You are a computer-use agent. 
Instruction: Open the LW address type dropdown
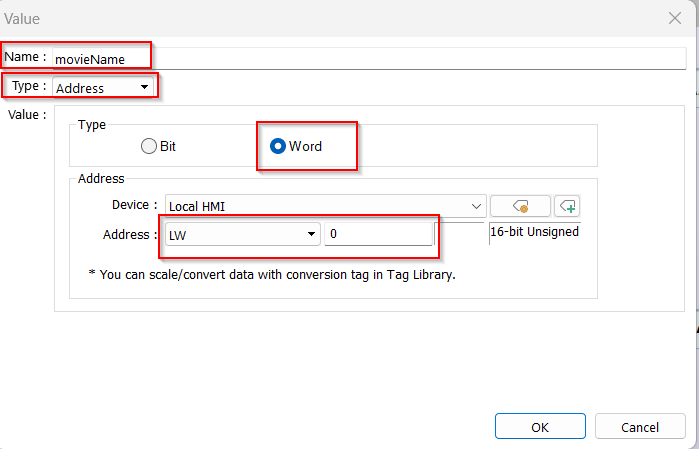242,234
